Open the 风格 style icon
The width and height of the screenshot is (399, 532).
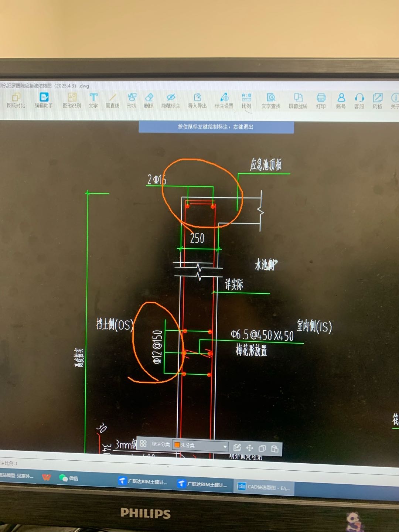tap(377, 102)
